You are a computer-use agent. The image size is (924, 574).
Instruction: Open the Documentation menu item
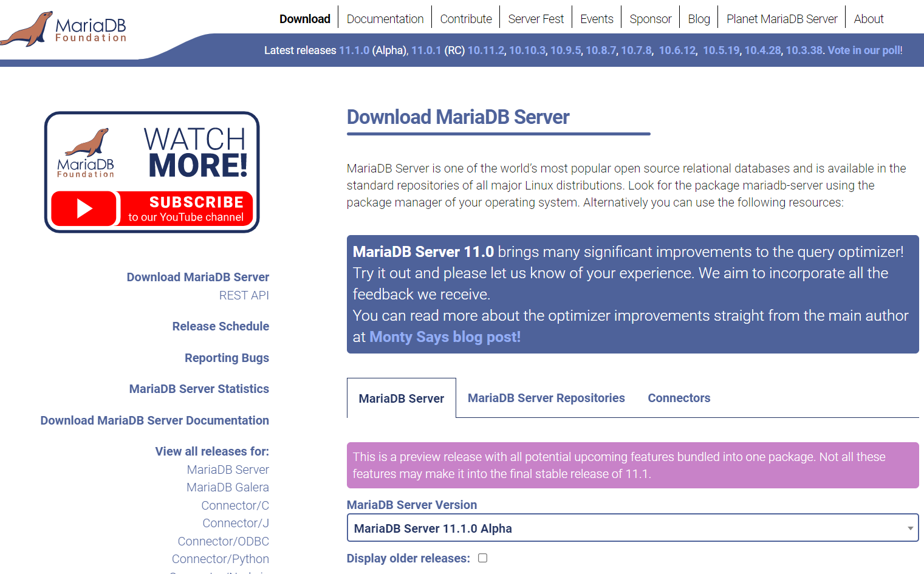pos(385,19)
